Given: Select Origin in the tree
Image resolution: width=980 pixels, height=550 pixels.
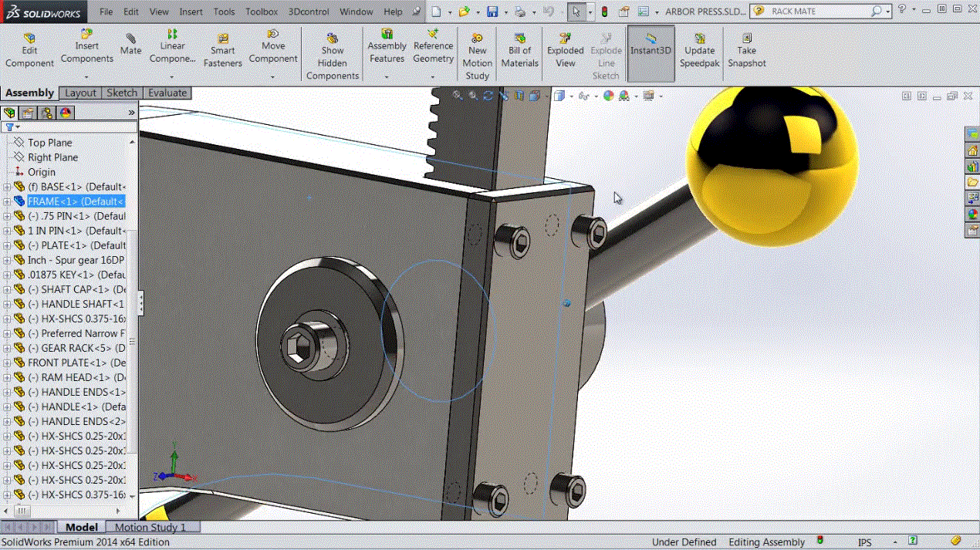Looking at the screenshot, I should 42,172.
